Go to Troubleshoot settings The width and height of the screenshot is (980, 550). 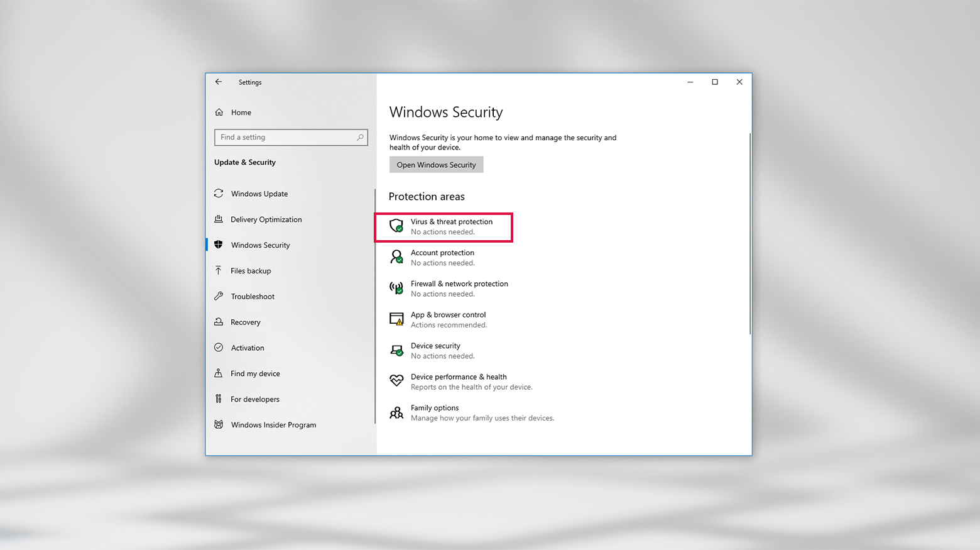[252, 297]
